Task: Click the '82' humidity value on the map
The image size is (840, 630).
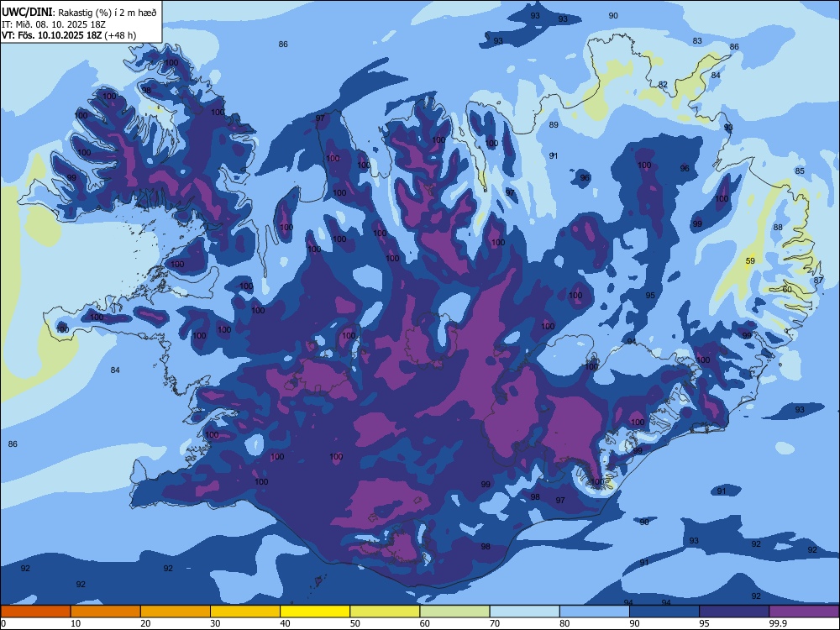Action: click(x=664, y=85)
